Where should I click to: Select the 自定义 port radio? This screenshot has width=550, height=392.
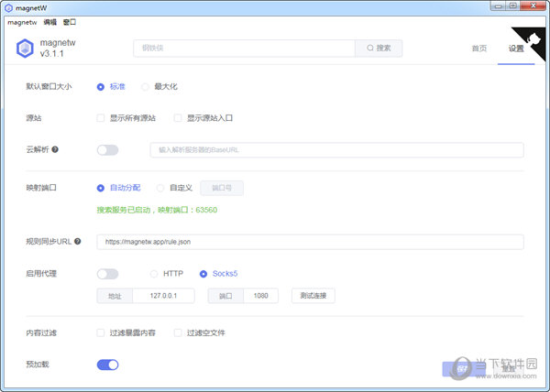point(160,188)
